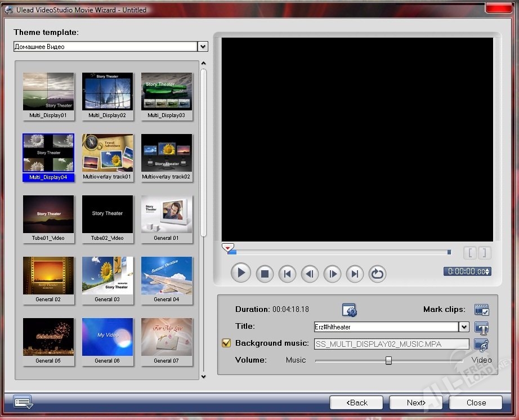Viewport: 519px width, 420px height.
Task: Expand the Theme template dropdown
Action: click(x=203, y=47)
